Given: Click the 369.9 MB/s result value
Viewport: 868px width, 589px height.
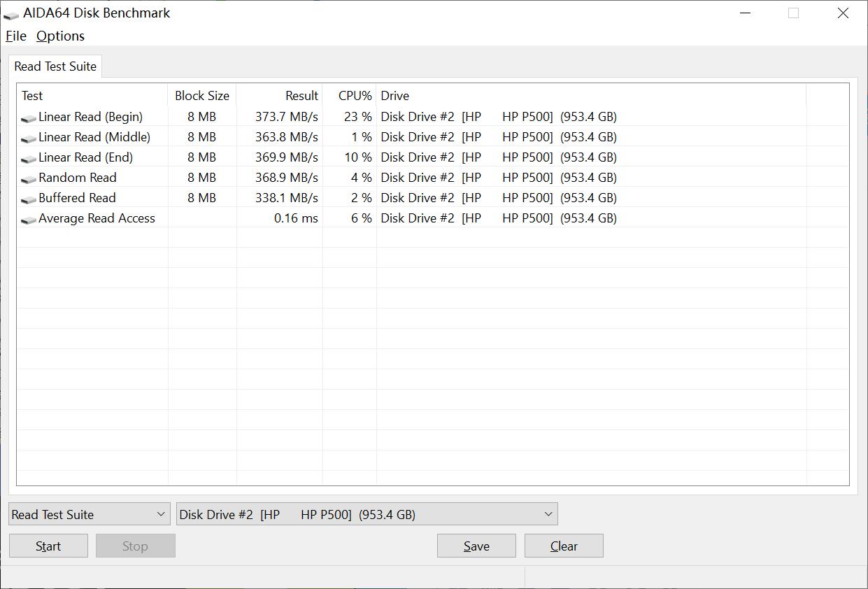Looking at the screenshot, I should [287, 157].
